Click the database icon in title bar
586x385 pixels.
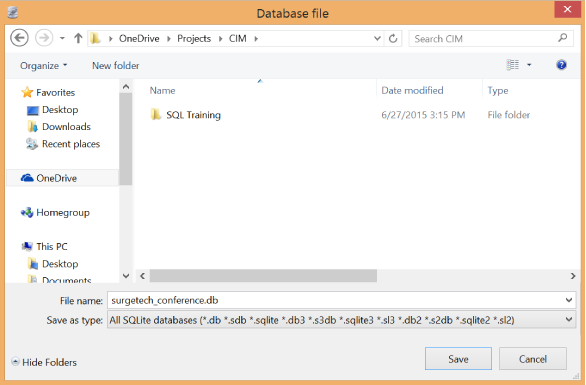tap(12, 13)
